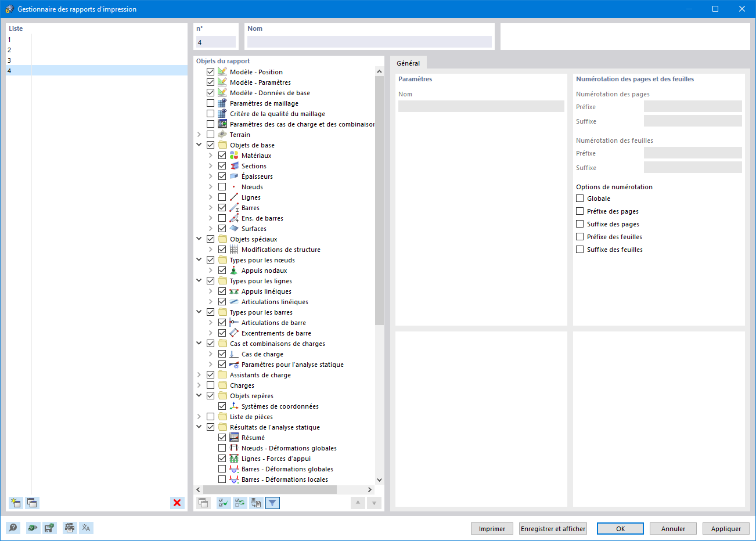The height and width of the screenshot is (541, 756).
Task: Click the Barres icon in tree
Action: [x=234, y=208]
